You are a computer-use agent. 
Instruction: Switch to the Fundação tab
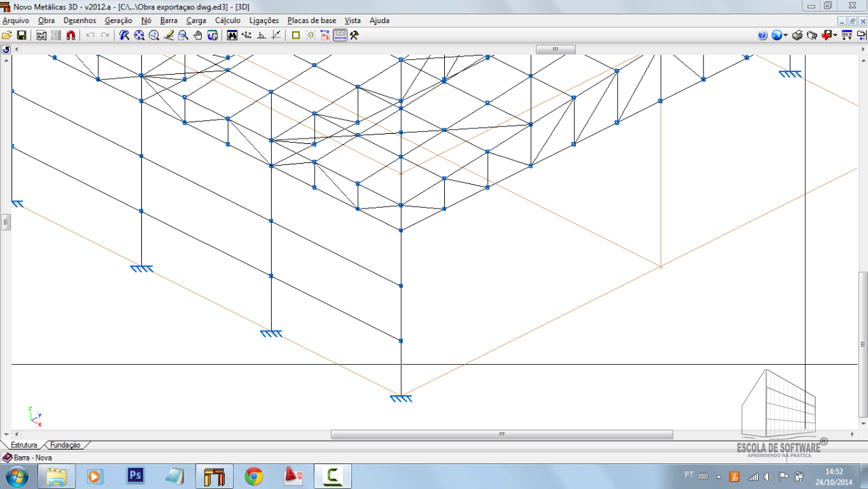point(65,445)
